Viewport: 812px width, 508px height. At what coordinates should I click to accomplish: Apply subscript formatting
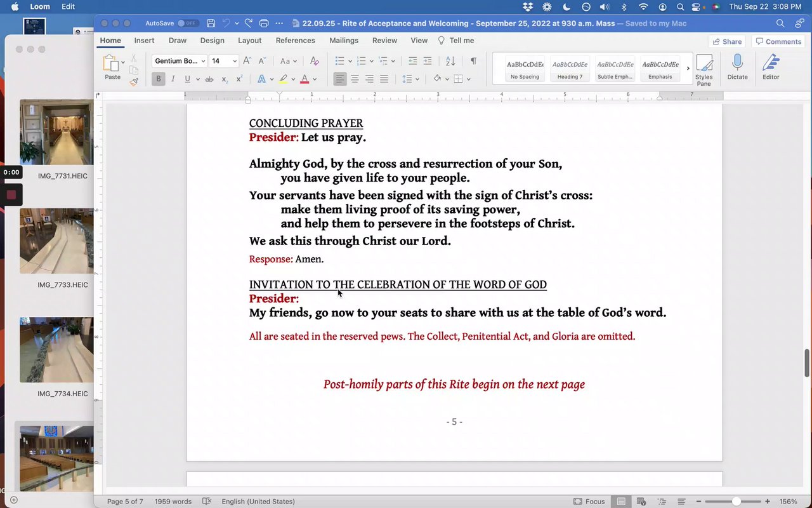click(x=225, y=79)
